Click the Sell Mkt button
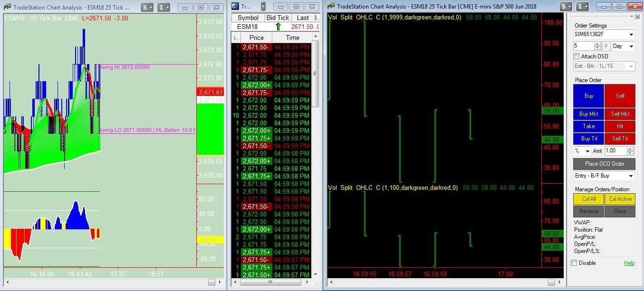644x291 pixels. tap(620, 114)
